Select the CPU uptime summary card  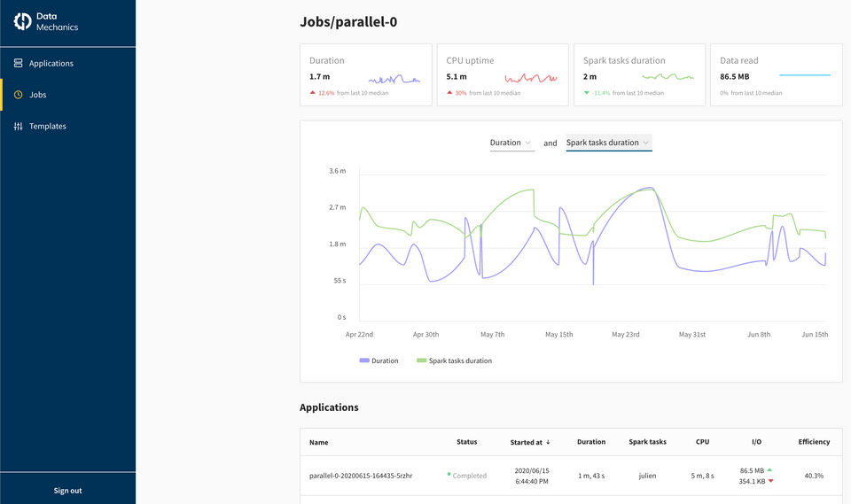click(x=503, y=75)
